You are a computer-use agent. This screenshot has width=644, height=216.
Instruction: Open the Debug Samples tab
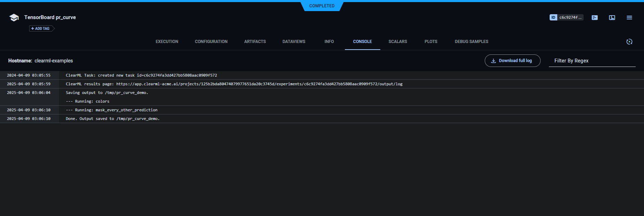[x=471, y=42]
